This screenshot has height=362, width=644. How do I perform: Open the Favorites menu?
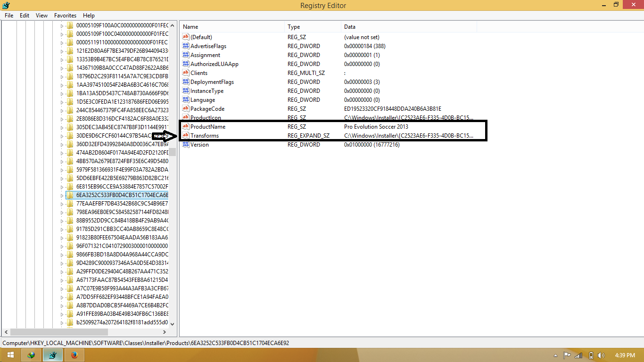click(x=65, y=15)
